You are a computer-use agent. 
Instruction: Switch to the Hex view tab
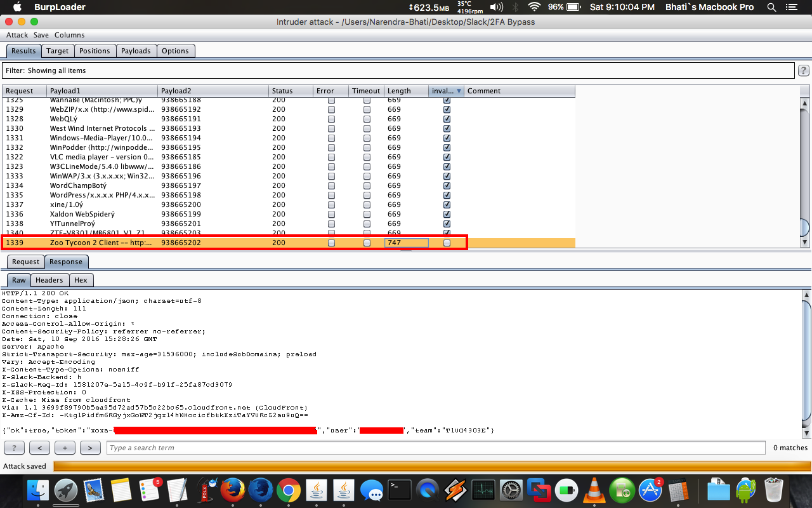pos(81,280)
